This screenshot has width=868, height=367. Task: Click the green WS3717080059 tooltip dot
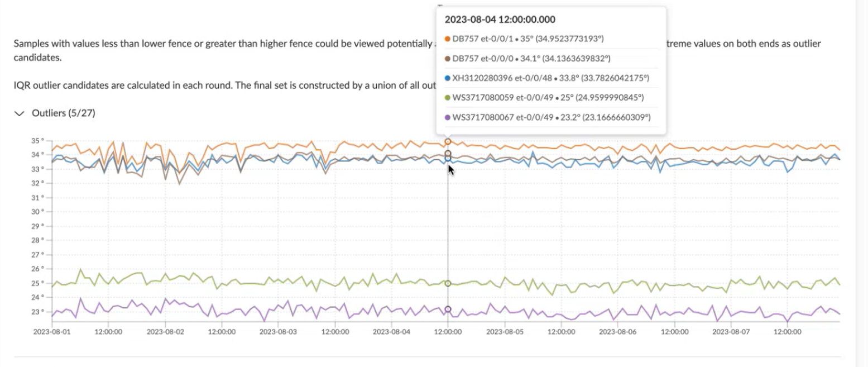pyautogui.click(x=448, y=98)
